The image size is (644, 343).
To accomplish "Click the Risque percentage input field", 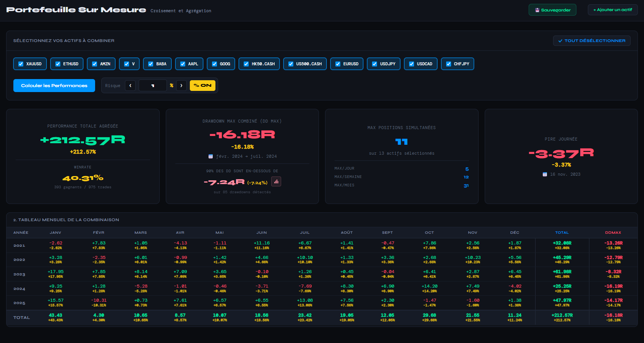I will click(x=153, y=86).
